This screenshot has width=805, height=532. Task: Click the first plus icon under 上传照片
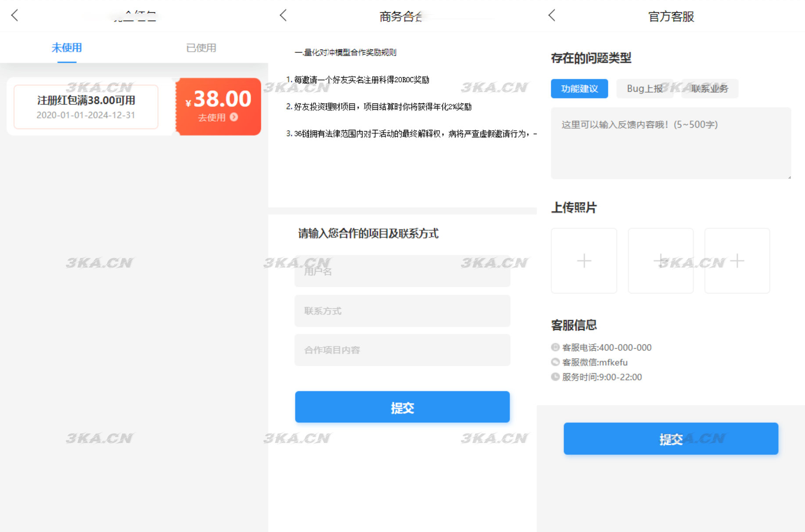[584, 261]
